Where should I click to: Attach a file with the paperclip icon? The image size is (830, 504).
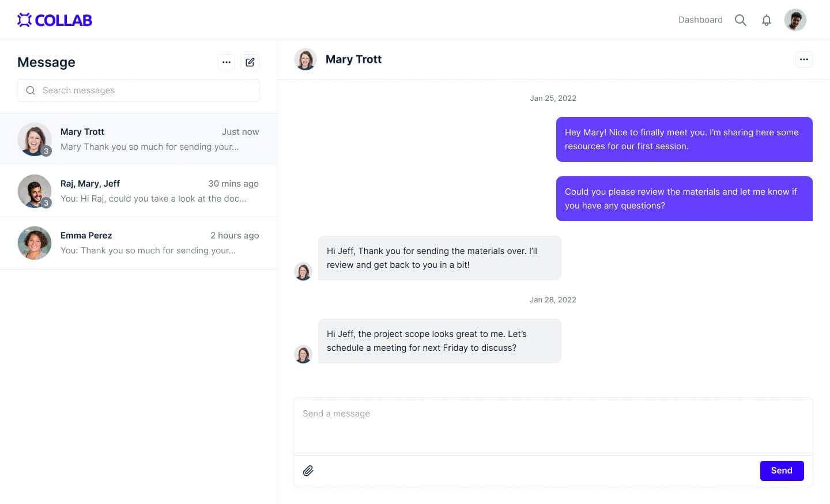[308, 471]
